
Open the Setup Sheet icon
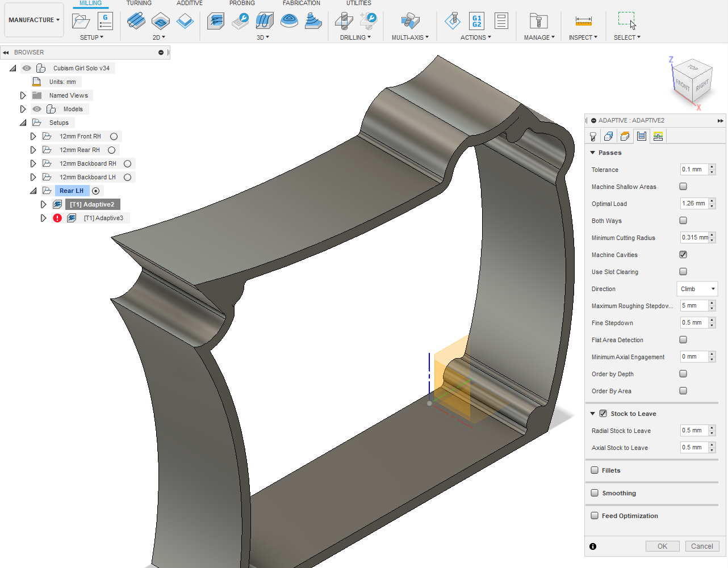coord(501,21)
